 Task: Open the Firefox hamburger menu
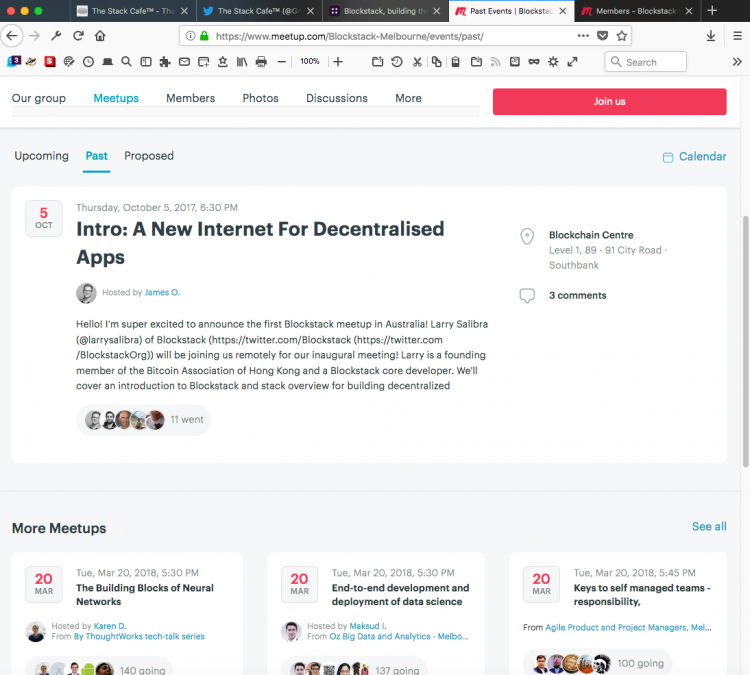(737, 36)
